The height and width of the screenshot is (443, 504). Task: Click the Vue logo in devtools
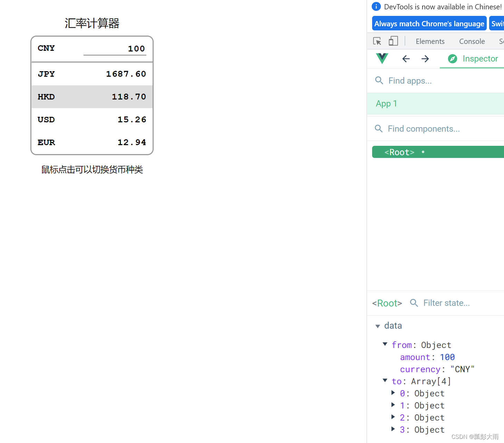(381, 59)
